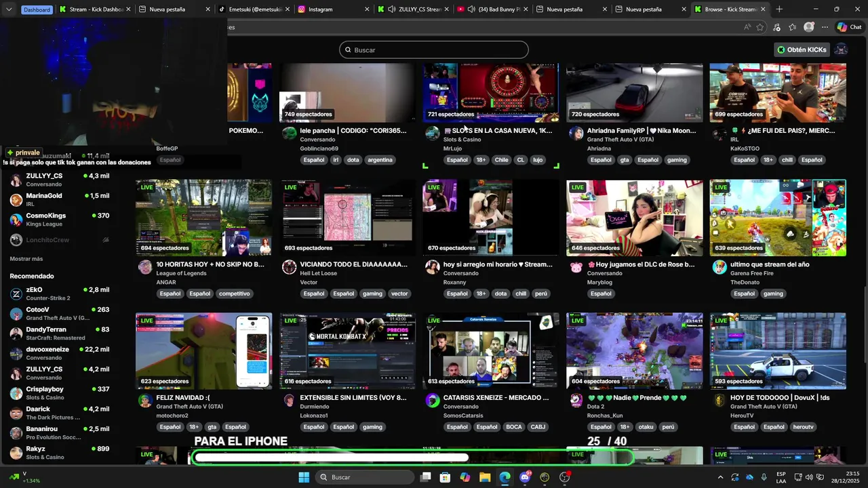Click the 'BOCA' tag under SomosCatarsis
Viewport: 868px width, 488px height.
514,427
